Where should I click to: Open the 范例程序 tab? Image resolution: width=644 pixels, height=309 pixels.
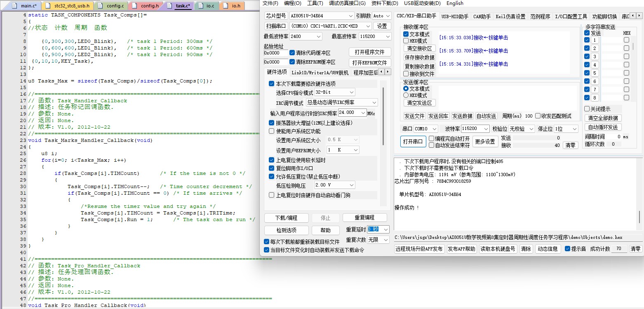point(540,17)
